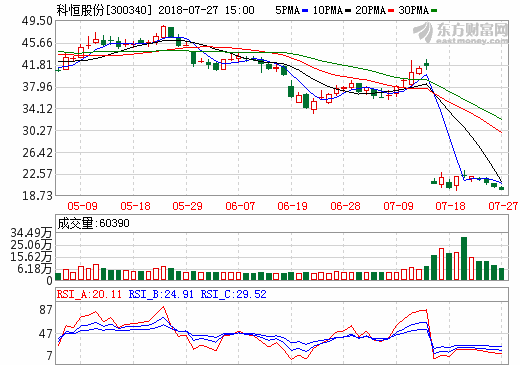Select the 05-29 date label
Viewport: 520px width, 365px height.
click(187, 206)
